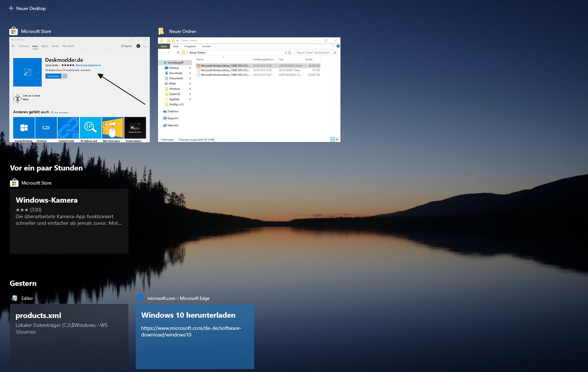This screenshot has width=588, height=372.
Task: Switch to details view icon in Explorer status bar
Action: pyautogui.click(x=332, y=139)
